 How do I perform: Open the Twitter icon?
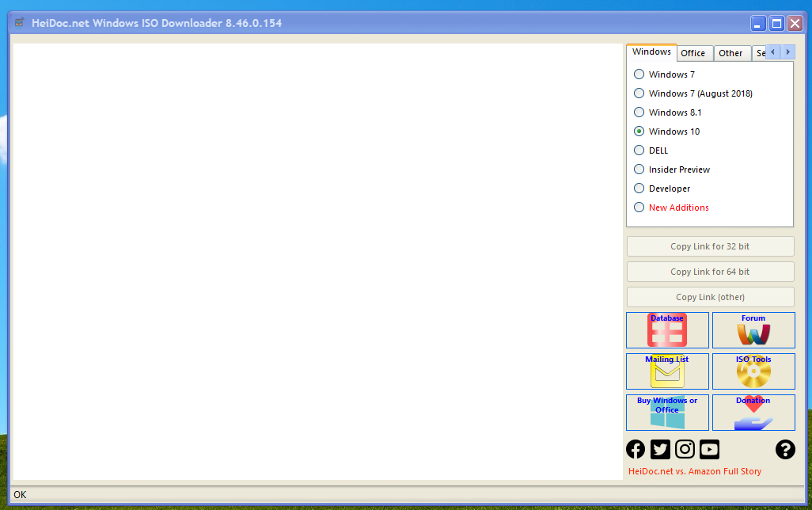660,449
